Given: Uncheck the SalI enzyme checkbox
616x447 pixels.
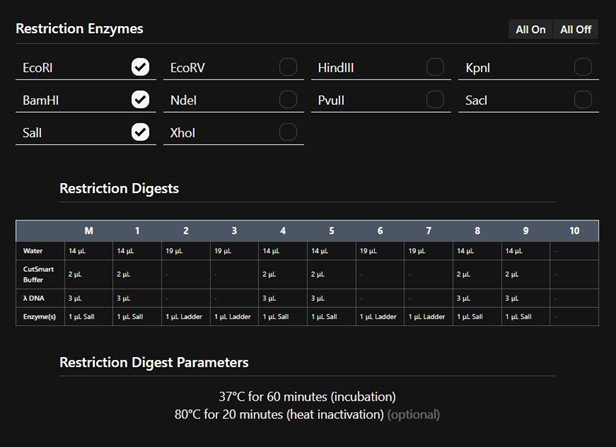Looking at the screenshot, I should [x=140, y=132].
